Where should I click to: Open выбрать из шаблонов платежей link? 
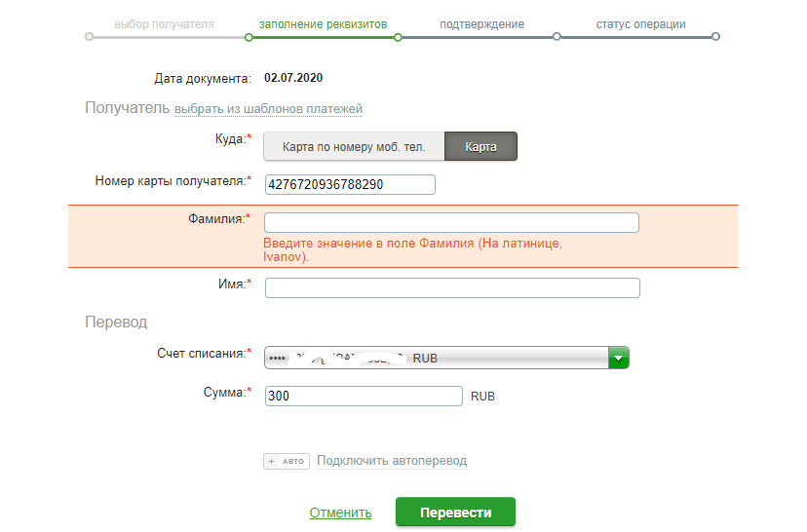[x=268, y=109]
